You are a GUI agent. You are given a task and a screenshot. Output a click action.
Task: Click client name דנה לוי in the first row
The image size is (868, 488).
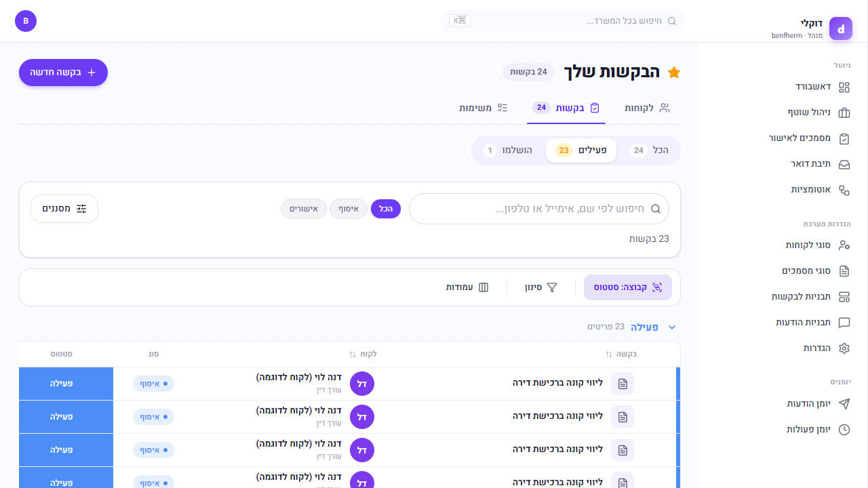298,378
